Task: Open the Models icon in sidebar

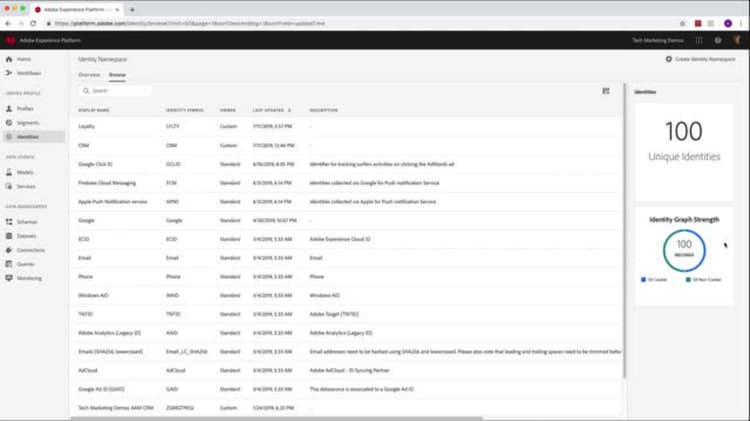Action: click(9, 172)
